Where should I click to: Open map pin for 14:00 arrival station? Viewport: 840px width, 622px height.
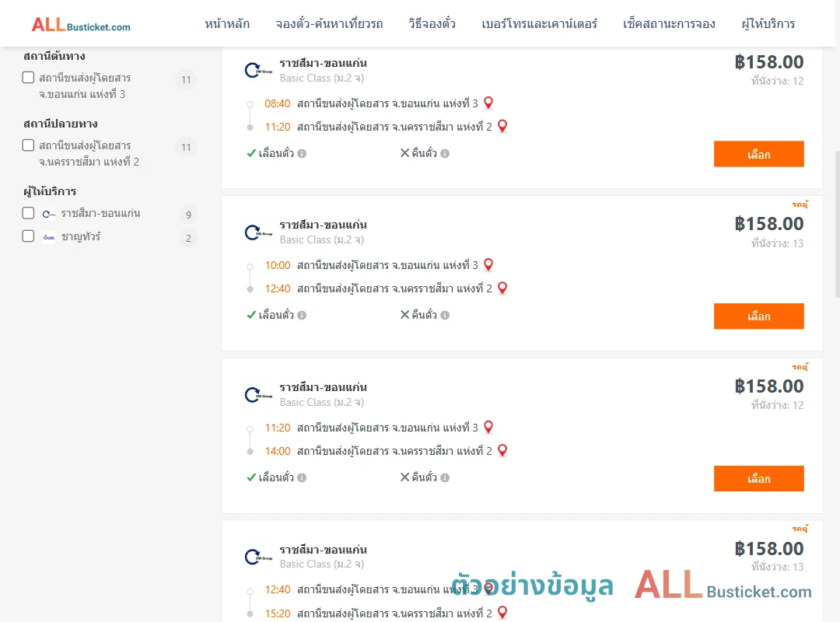click(x=502, y=450)
